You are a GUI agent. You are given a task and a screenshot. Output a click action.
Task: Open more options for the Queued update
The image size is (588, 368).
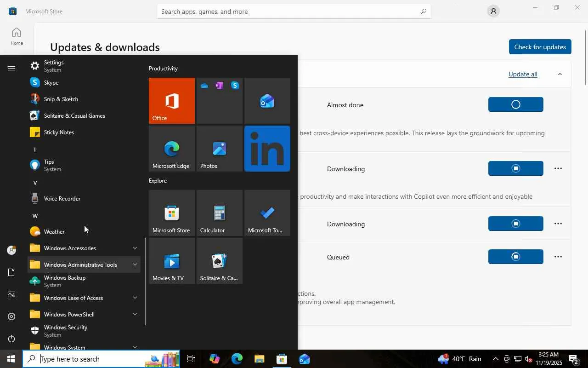tap(558, 257)
